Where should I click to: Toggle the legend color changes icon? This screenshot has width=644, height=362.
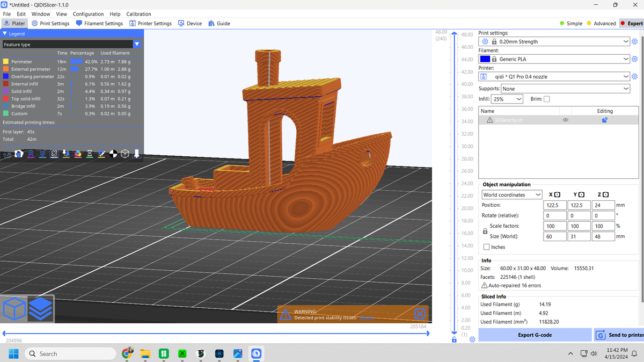click(78, 154)
